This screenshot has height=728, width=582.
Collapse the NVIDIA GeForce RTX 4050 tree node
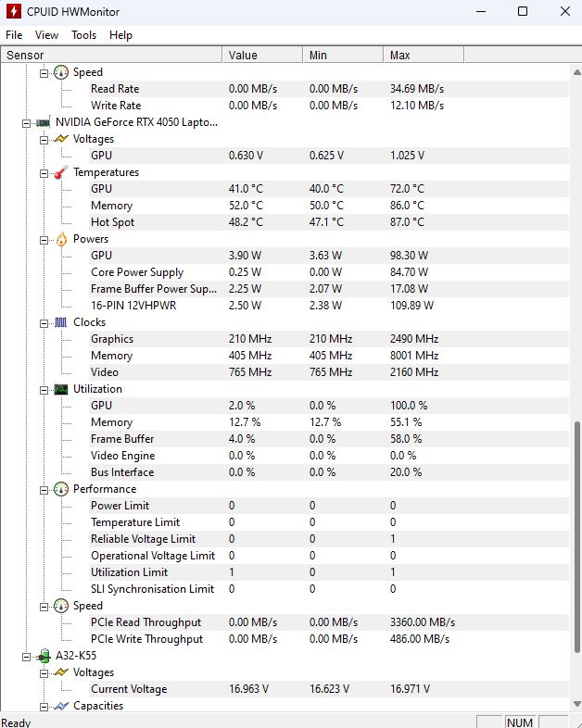tap(26, 122)
